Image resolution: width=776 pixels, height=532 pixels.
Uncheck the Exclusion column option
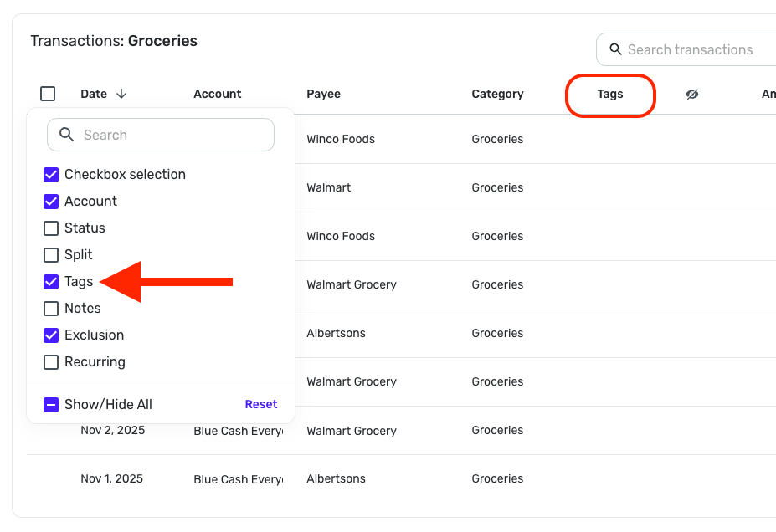click(x=51, y=335)
